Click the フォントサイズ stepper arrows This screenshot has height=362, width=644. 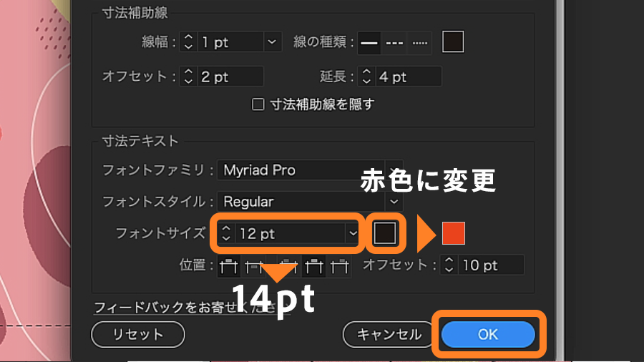[227, 233]
